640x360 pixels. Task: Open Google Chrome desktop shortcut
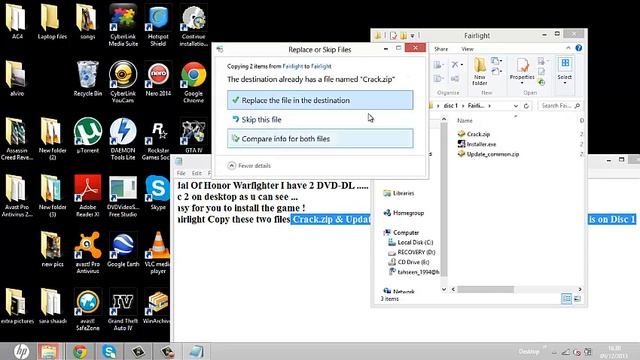[x=193, y=82]
